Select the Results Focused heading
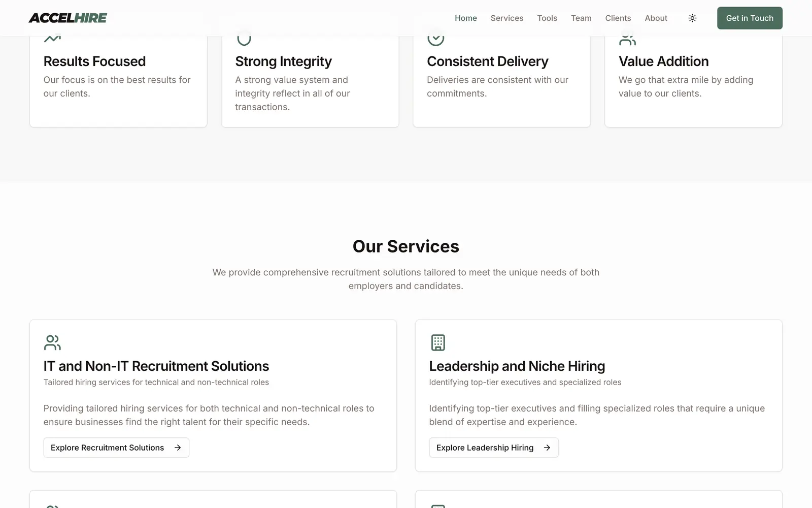 tap(94, 61)
